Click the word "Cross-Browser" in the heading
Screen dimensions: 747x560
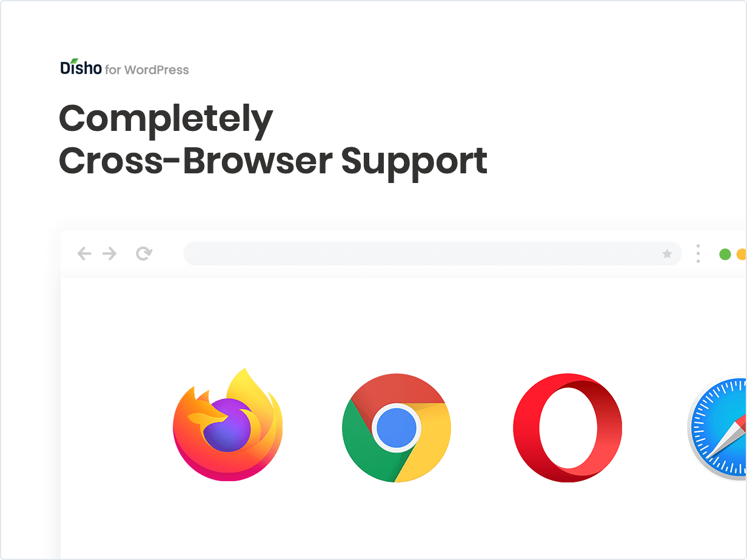pos(195,160)
